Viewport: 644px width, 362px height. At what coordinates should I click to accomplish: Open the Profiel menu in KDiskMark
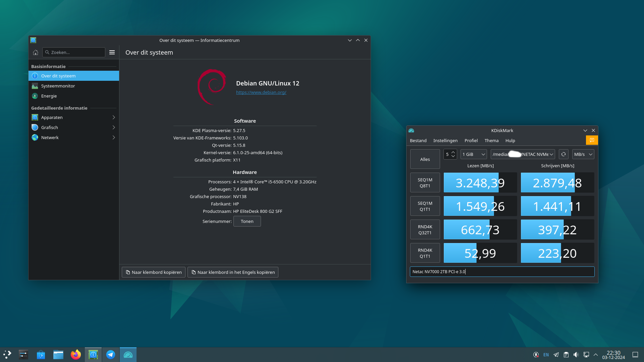pyautogui.click(x=471, y=140)
